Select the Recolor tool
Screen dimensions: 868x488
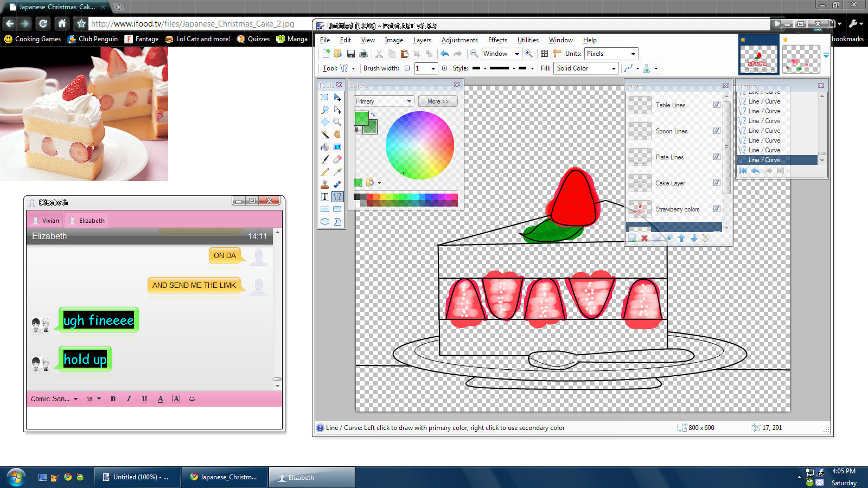[337, 184]
